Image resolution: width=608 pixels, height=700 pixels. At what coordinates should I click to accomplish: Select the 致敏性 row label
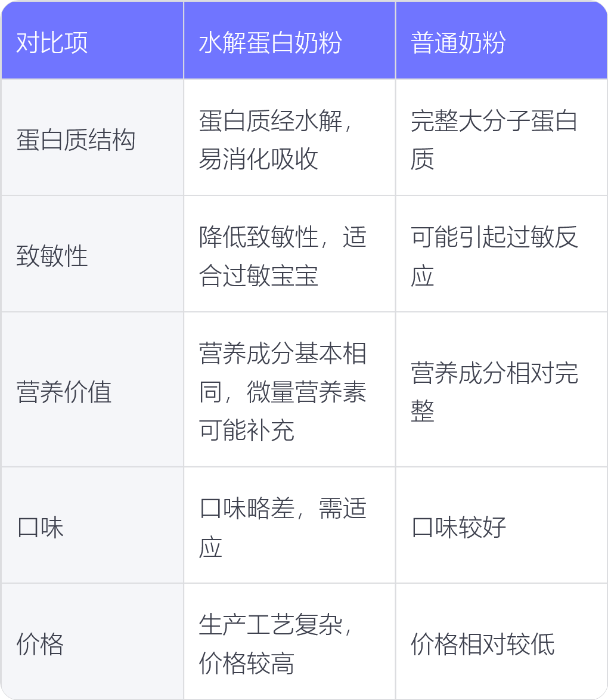tap(52, 256)
